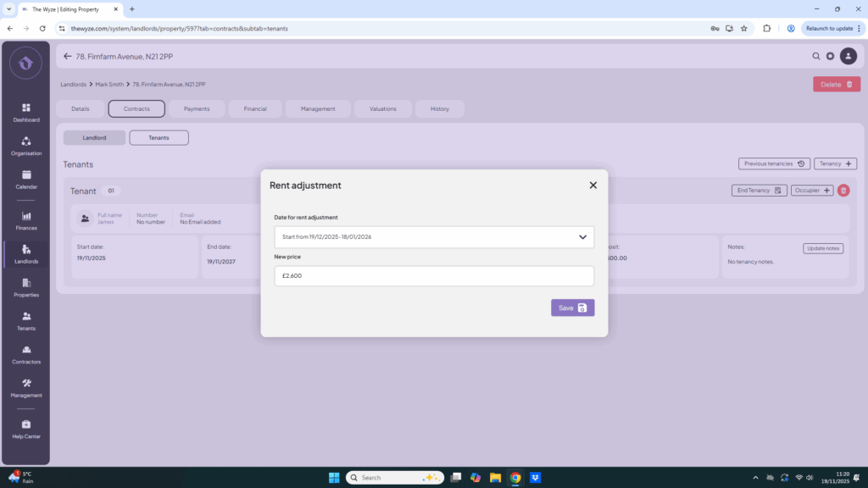868x488 pixels.
Task: Click the user profile avatar menu
Action: tap(848, 57)
